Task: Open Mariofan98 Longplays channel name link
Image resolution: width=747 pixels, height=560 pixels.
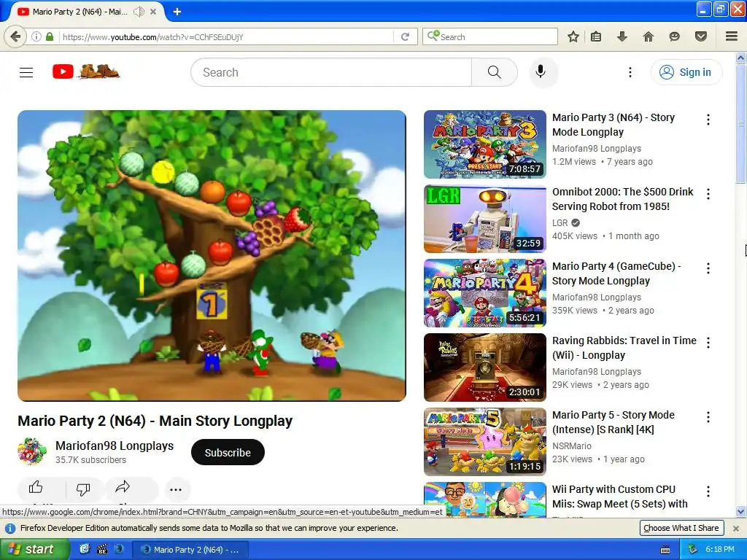Action: pos(115,446)
